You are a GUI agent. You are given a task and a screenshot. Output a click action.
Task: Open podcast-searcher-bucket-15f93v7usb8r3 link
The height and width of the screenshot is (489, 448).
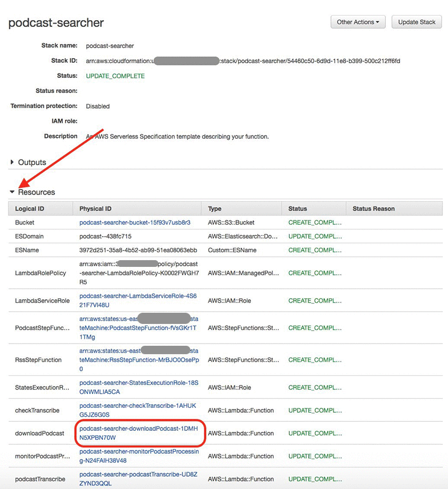pyautogui.click(x=135, y=222)
